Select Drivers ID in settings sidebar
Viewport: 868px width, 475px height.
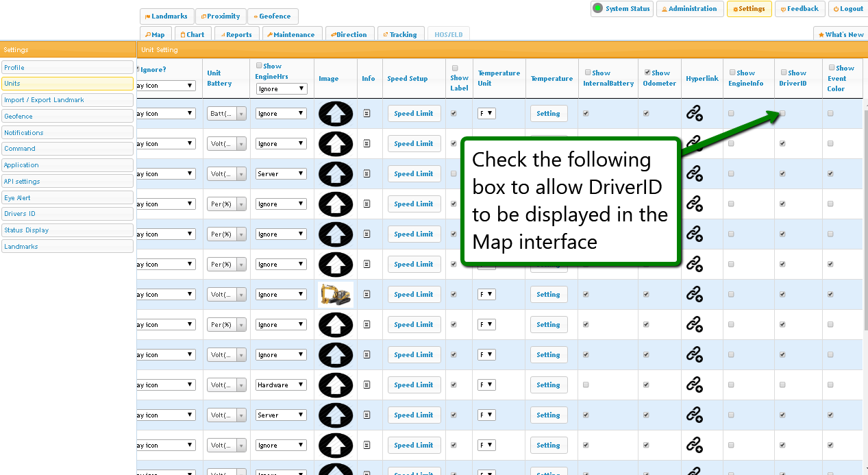pos(67,214)
